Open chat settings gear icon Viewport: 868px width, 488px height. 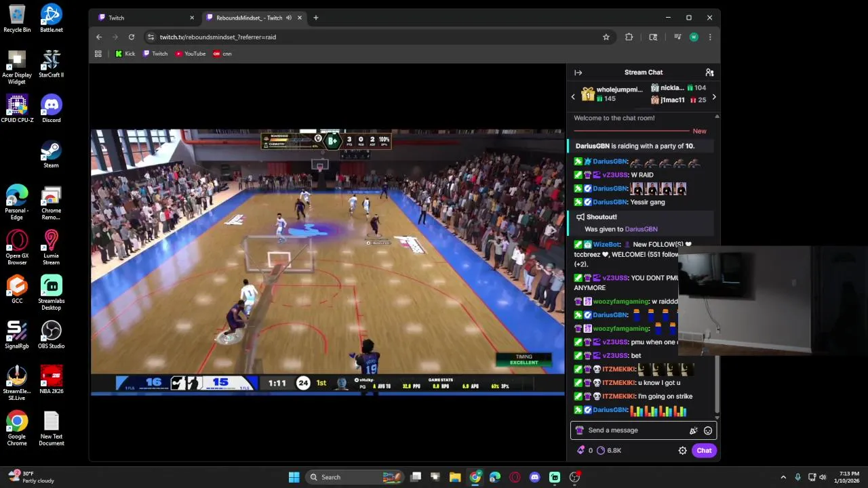pos(683,451)
